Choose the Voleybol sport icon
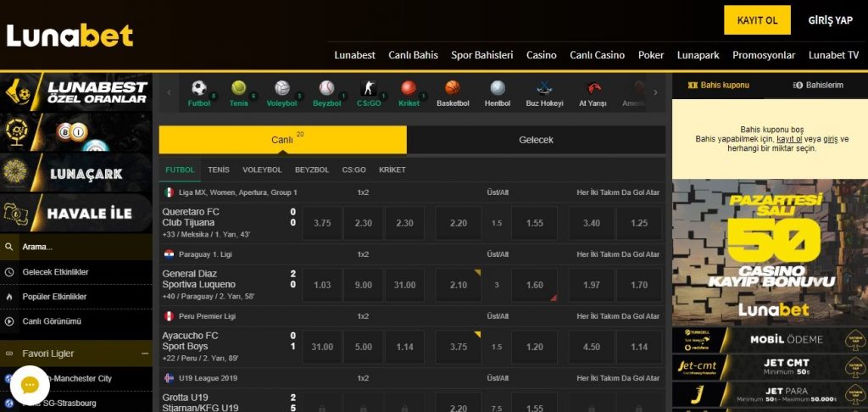This screenshot has height=412, width=868. click(282, 88)
